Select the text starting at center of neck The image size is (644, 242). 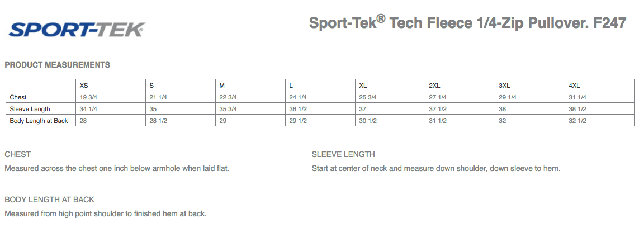[x=436, y=168]
